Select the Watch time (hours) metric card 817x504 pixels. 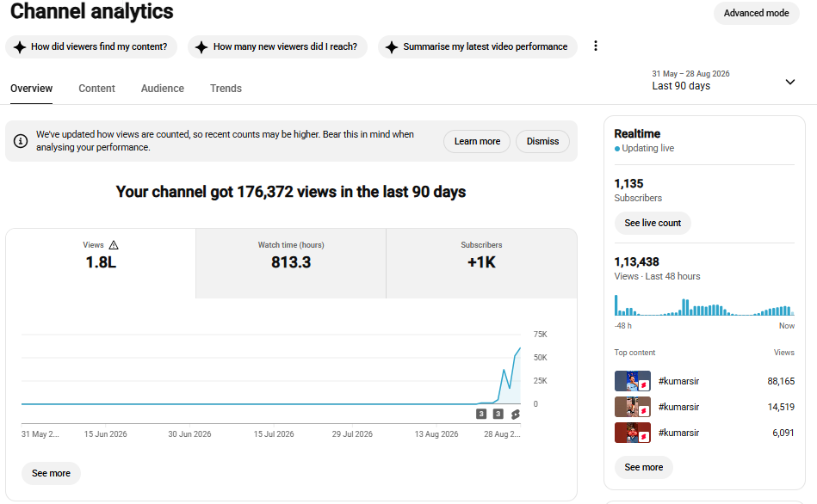point(291,263)
